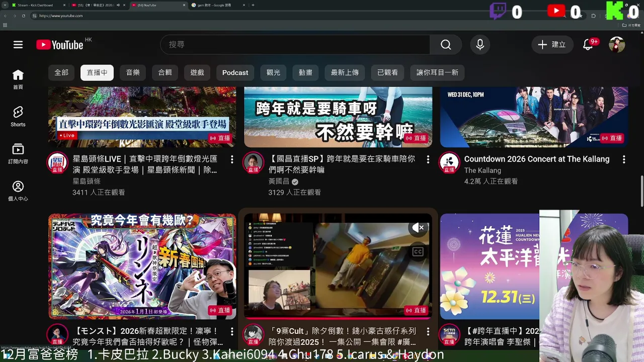Select the 遊戲 filter chip

pos(197,72)
